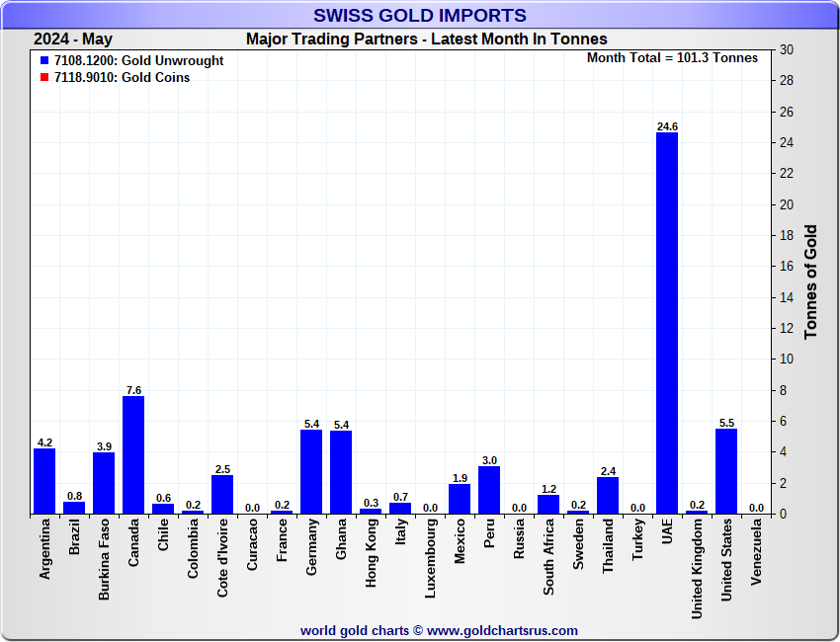Select the UAE bar showing 24.6
The width and height of the screenshot is (840, 642).
(667, 322)
